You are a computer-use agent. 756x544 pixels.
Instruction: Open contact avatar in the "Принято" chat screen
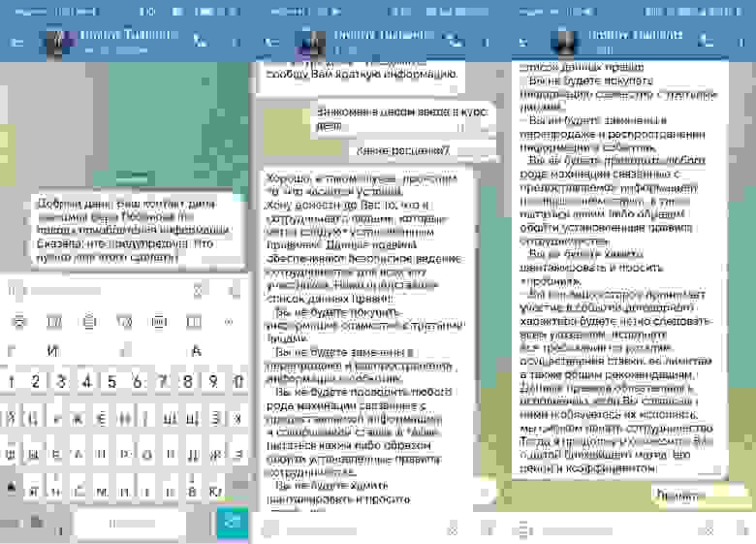(565, 43)
